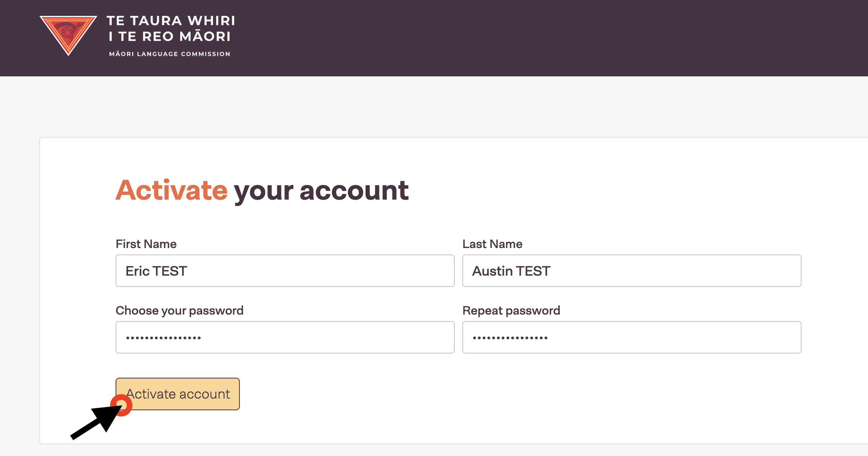The height and width of the screenshot is (456, 868).
Task: Click the orange "Activate" heading word
Action: point(172,190)
